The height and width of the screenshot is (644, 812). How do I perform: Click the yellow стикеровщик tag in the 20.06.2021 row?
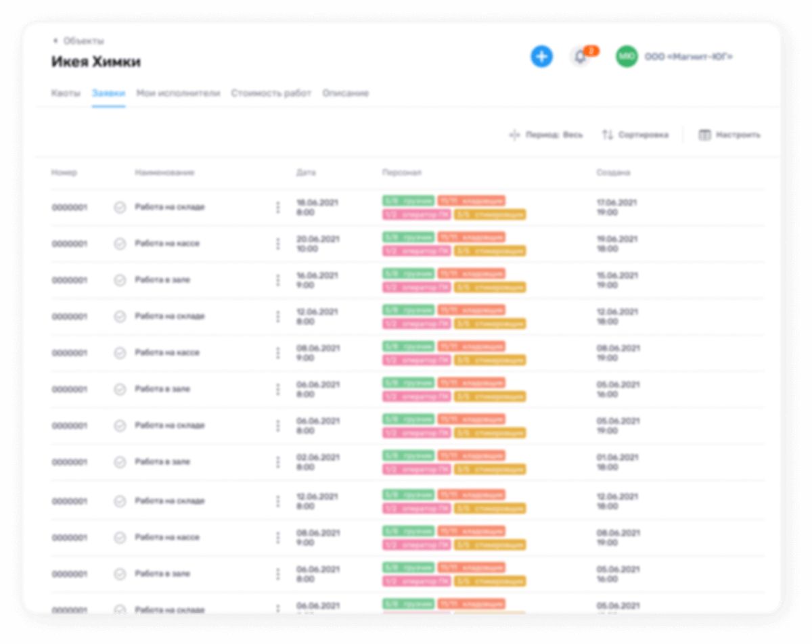[490, 251]
